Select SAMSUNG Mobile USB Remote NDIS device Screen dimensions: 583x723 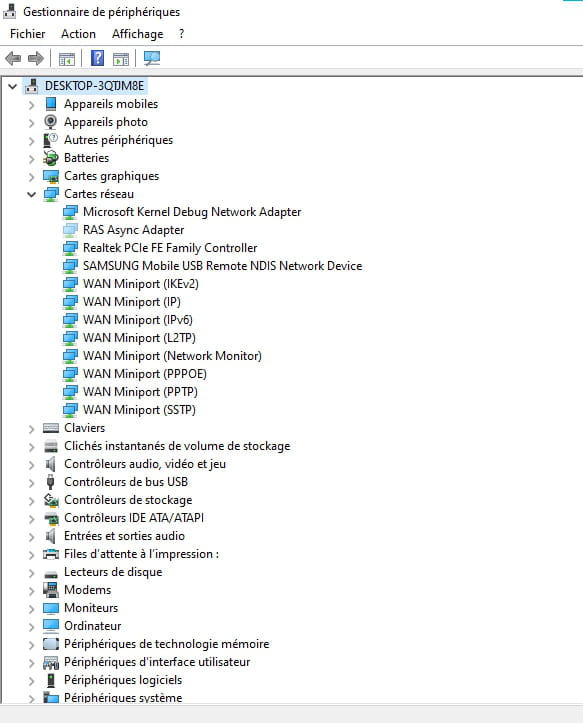(x=222, y=266)
